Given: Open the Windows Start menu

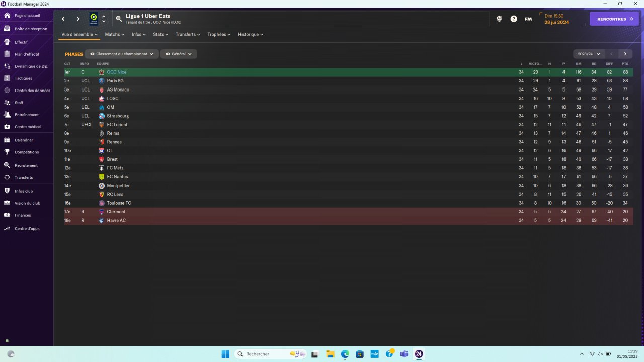Looking at the screenshot, I should [225, 354].
